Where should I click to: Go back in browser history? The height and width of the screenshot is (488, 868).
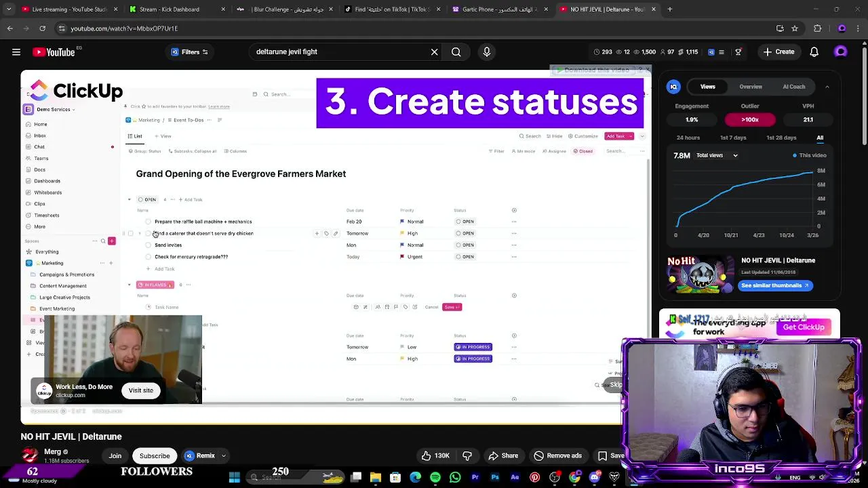click(10, 28)
